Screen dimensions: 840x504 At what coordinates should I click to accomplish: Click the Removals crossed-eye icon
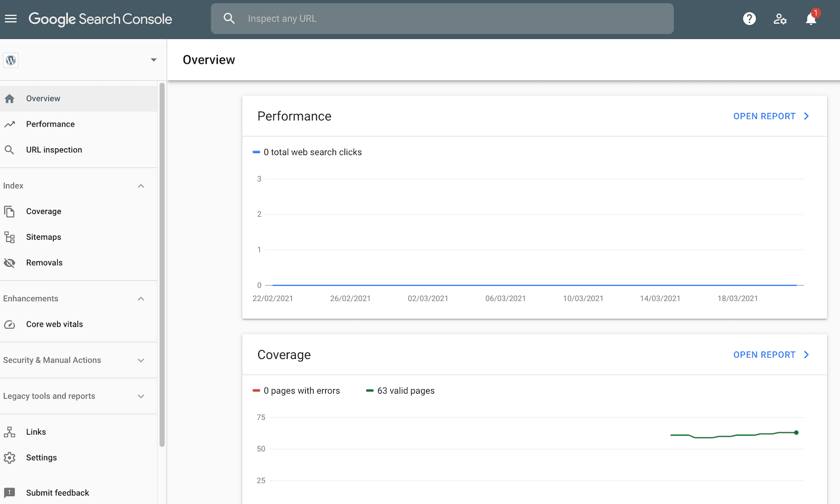[x=10, y=263]
